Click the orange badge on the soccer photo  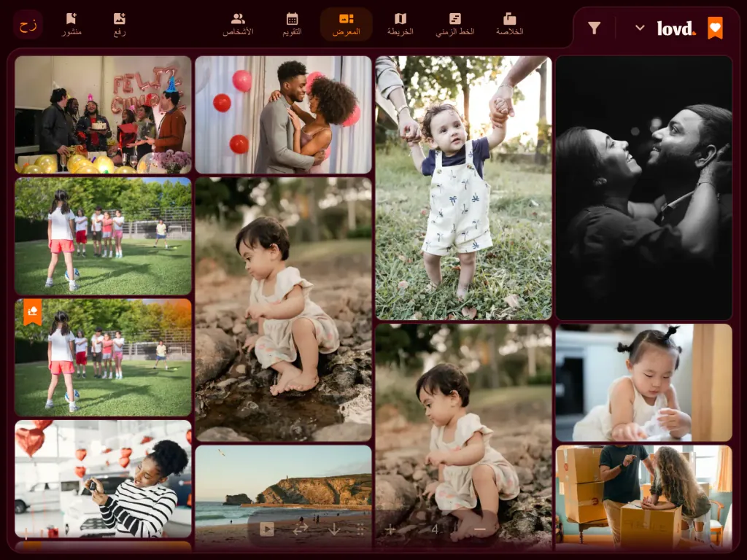(32, 312)
